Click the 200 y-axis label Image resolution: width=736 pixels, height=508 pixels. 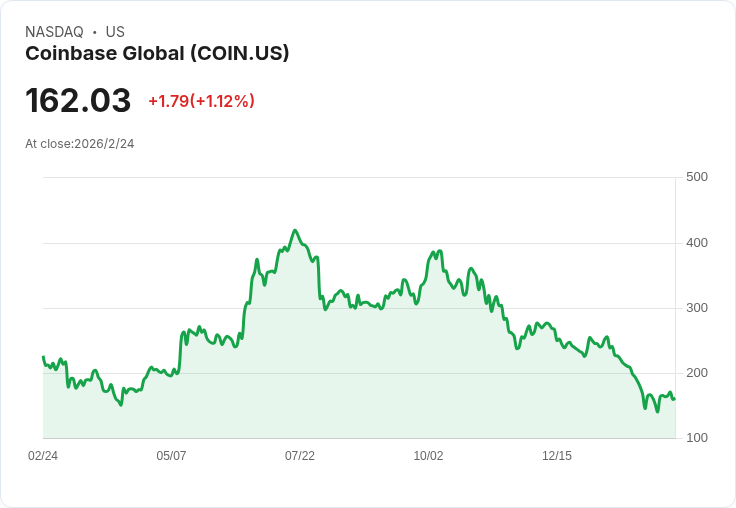click(x=696, y=373)
